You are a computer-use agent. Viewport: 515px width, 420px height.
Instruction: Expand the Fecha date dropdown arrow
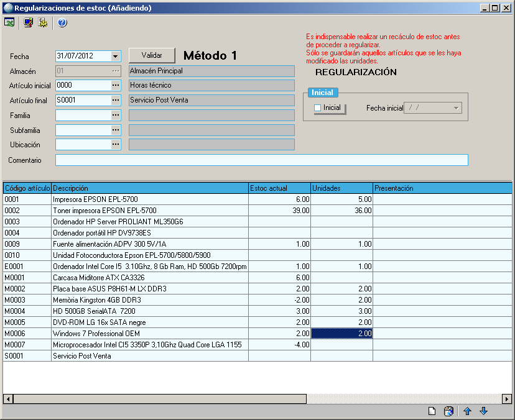(x=115, y=56)
